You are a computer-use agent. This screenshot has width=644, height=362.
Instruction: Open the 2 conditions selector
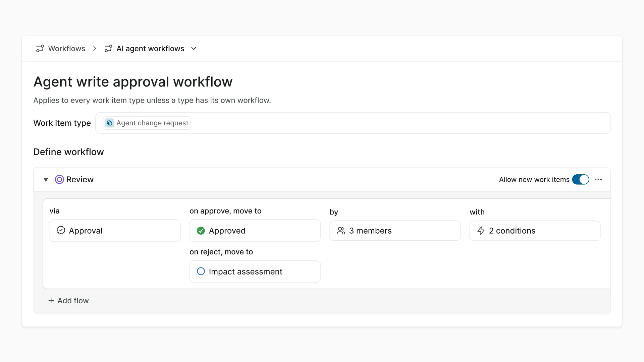tap(535, 231)
